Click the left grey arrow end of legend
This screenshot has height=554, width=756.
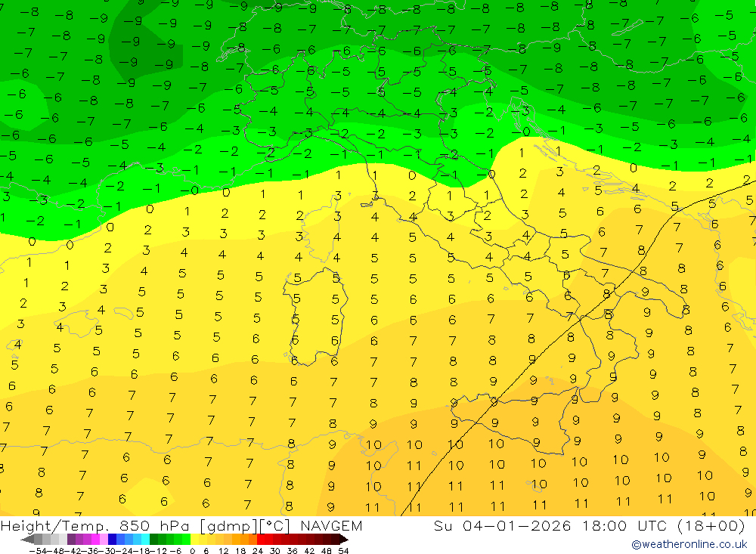click(27, 539)
